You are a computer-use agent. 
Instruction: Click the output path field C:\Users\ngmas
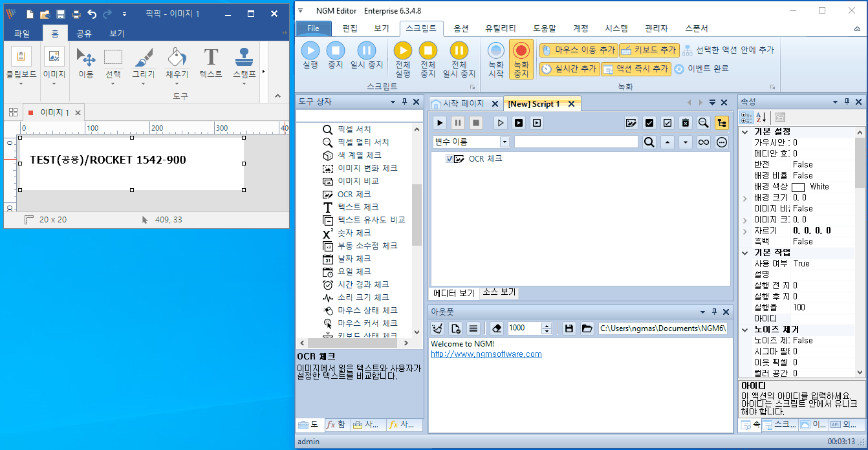[x=663, y=328]
